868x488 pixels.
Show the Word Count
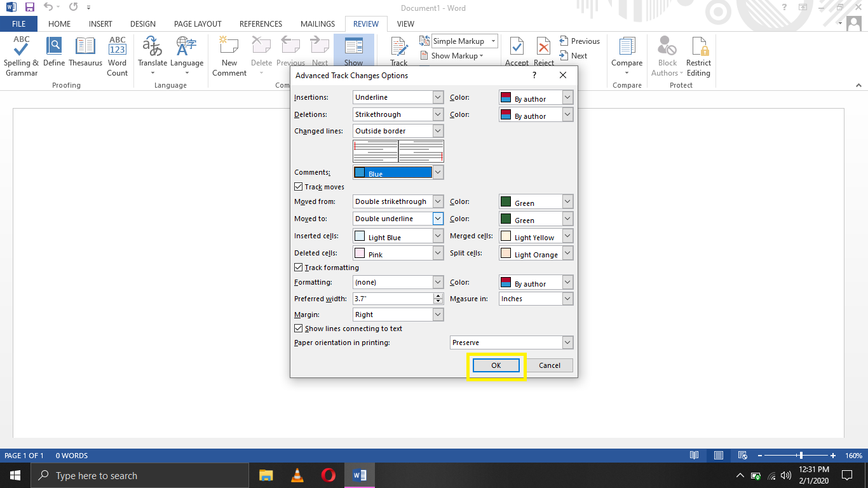pyautogui.click(x=117, y=57)
